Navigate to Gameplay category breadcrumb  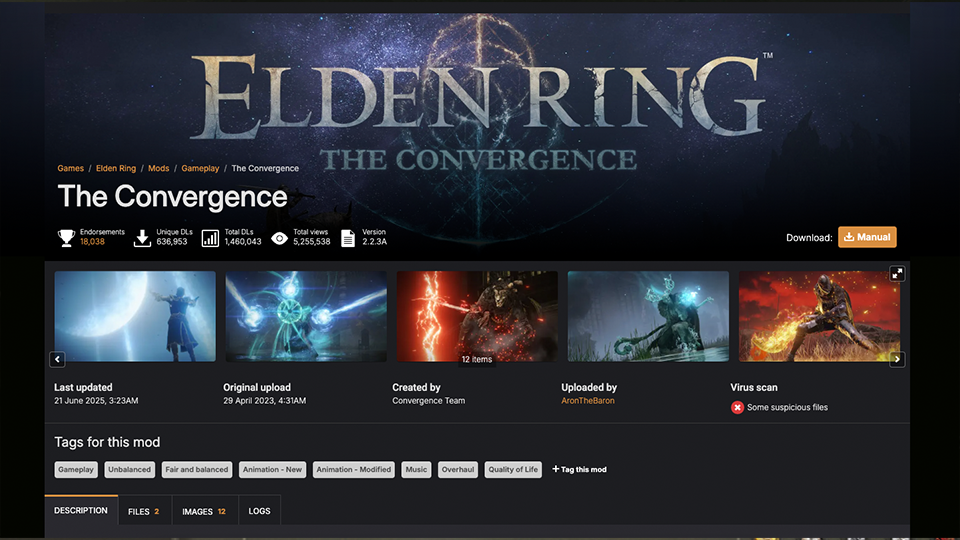200,168
